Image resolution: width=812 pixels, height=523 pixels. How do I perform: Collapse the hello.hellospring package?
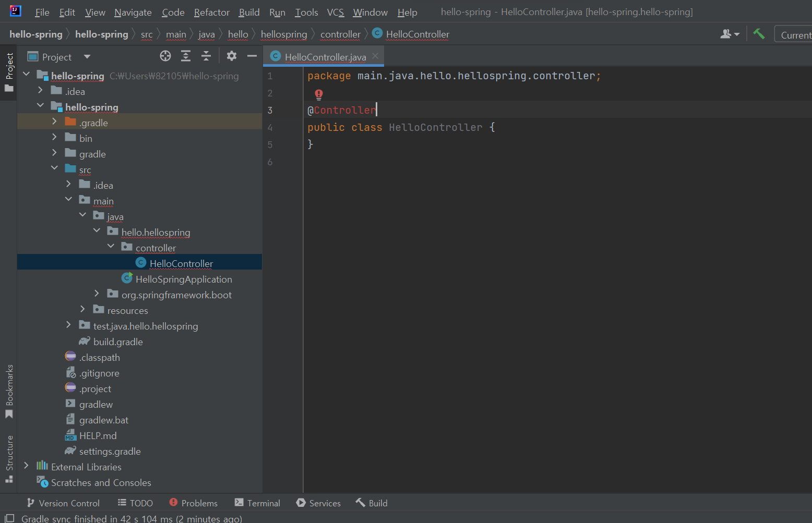pyautogui.click(x=97, y=230)
